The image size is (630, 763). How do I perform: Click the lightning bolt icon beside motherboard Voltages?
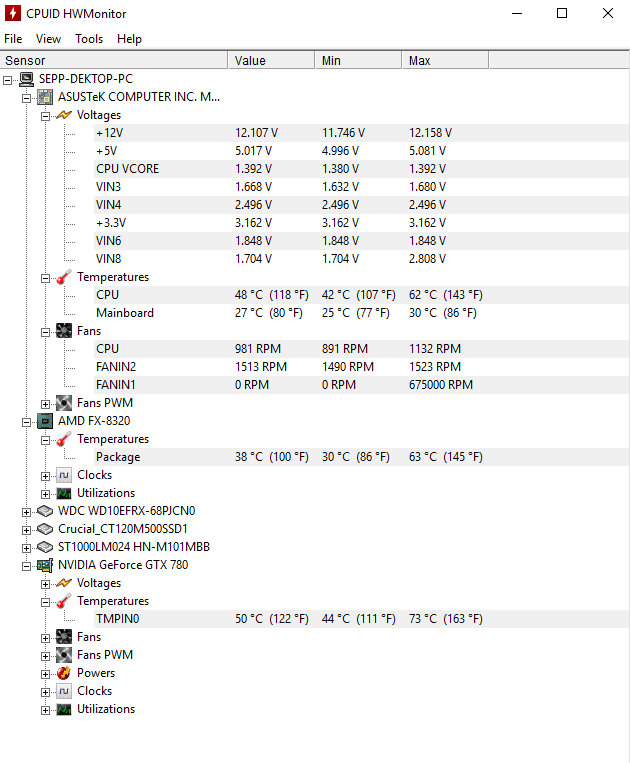tap(64, 115)
